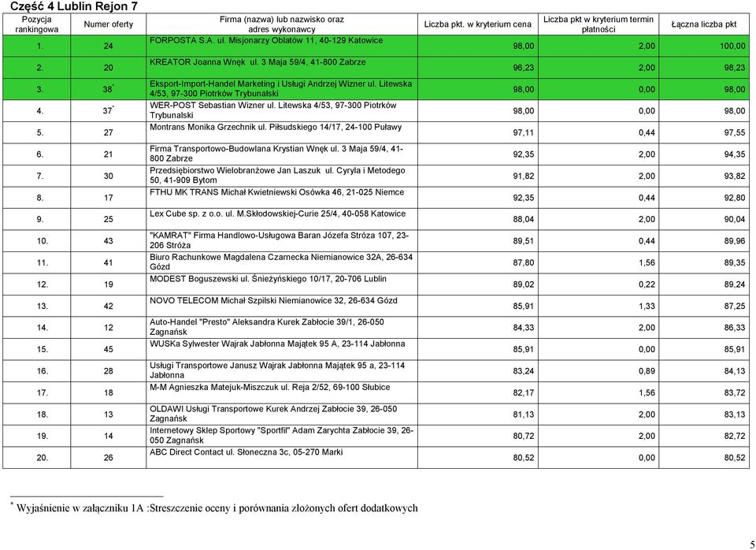This screenshot has height=550, width=756.
Task: Click the price score '87,80'
Action: click(523, 262)
